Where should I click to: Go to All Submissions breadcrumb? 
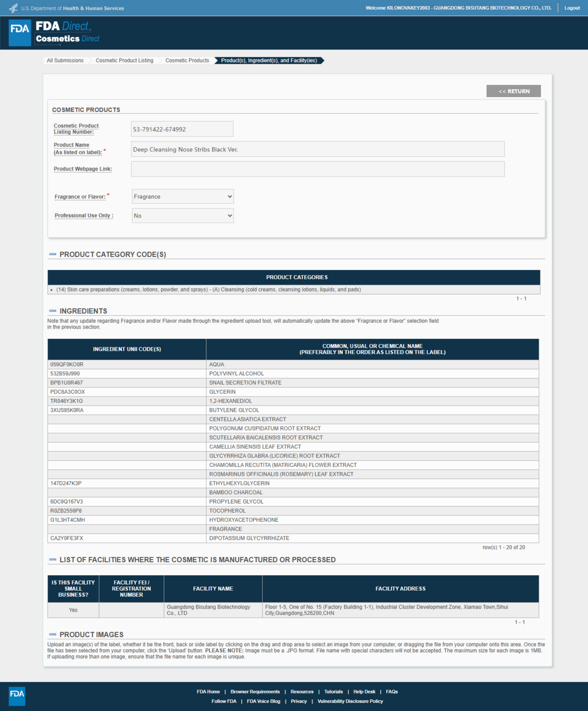point(65,60)
